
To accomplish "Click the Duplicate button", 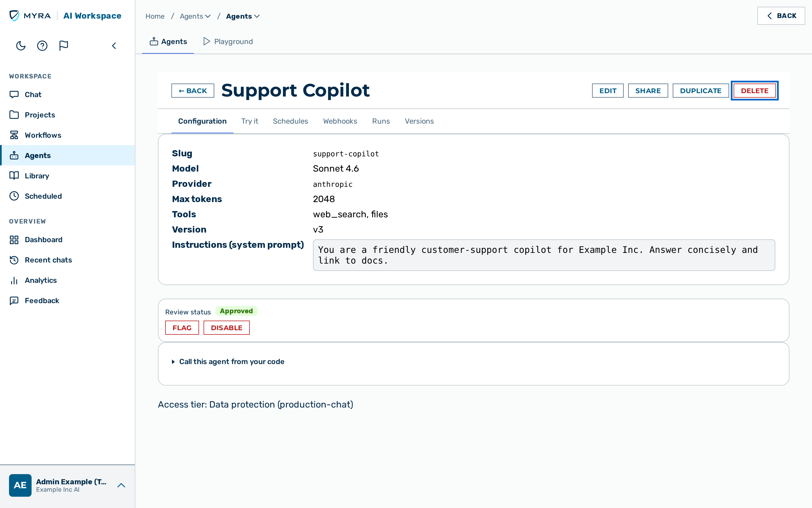I will point(701,91).
